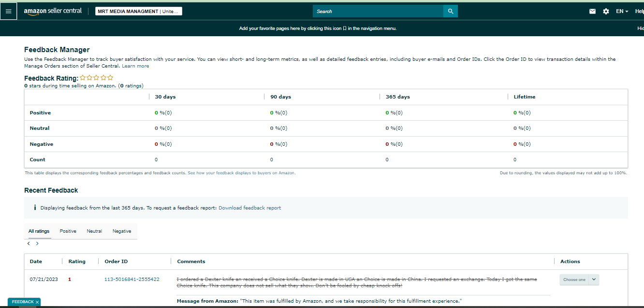Click the info icon in Recent Feedback notice
This screenshot has height=308, width=644.
pyautogui.click(x=35, y=208)
